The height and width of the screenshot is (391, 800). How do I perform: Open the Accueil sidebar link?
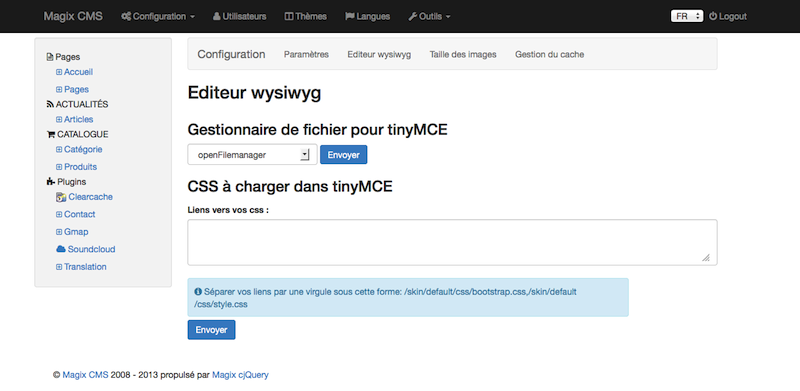pos(79,72)
